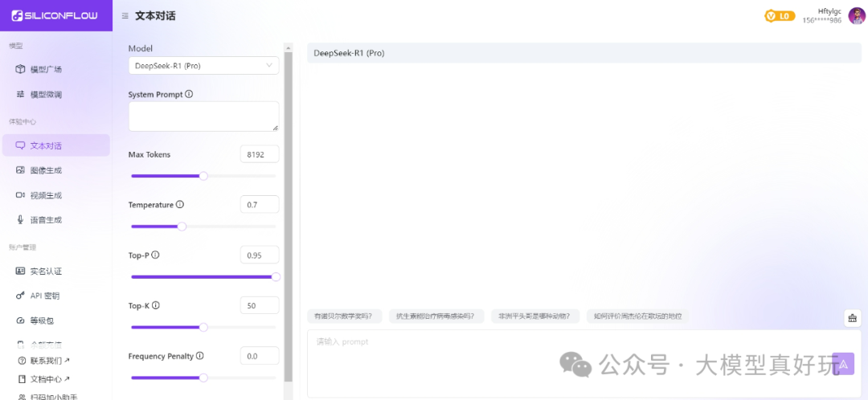Click the Top-P slider handle
The image size is (868, 400).
coord(276,276)
